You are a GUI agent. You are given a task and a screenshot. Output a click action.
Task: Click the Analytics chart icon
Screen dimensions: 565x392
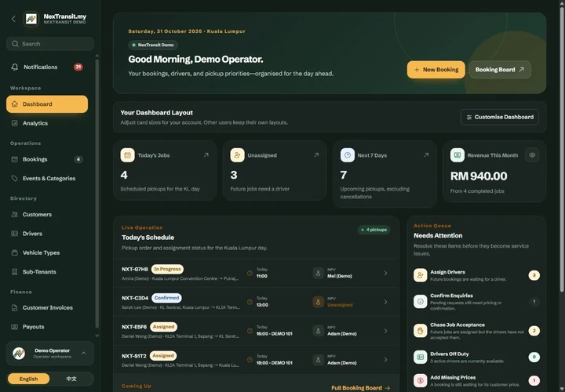(x=14, y=123)
